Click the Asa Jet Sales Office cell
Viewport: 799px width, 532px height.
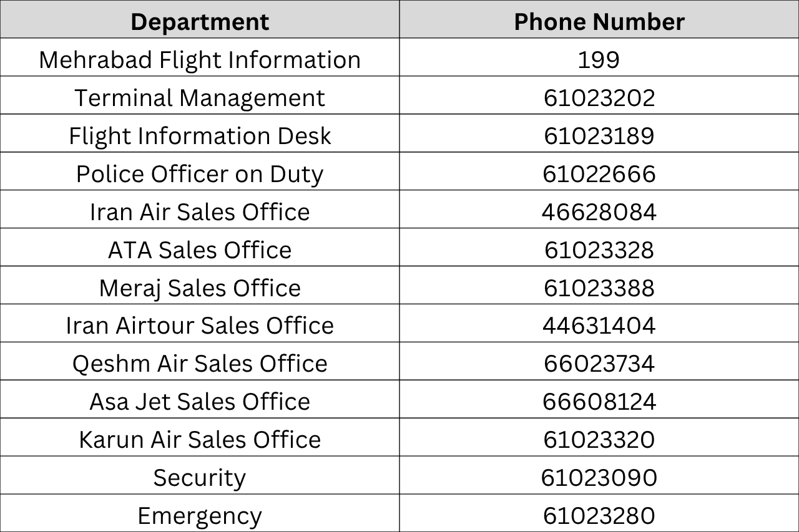(200, 402)
